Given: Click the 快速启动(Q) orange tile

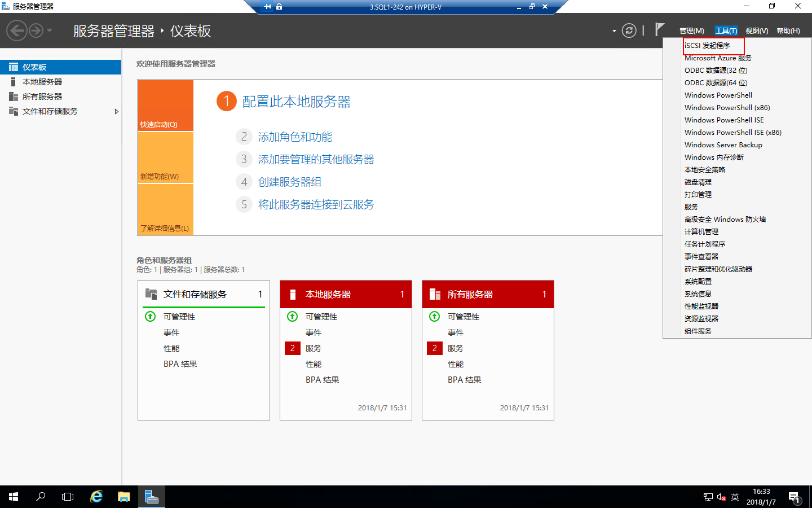Looking at the screenshot, I should pos(166,106).
